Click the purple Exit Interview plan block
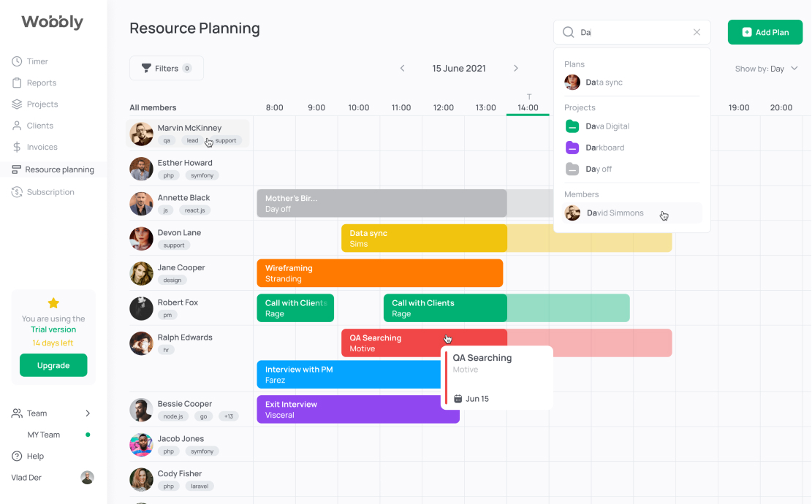 point(358,409)
